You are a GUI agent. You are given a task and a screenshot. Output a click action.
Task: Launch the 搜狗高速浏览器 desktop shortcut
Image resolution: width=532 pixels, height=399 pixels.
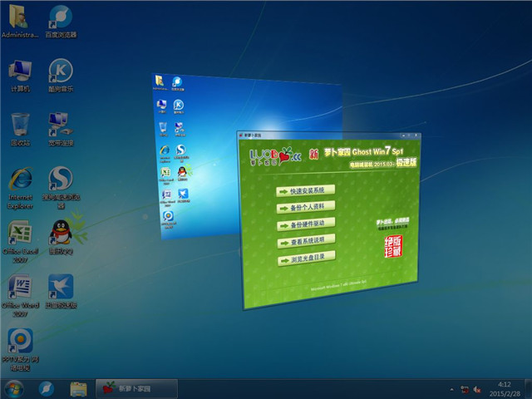coord(61,188)
